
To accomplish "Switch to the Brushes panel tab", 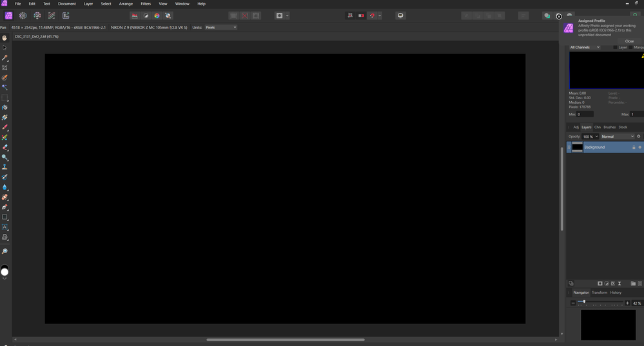I will 609,127.
